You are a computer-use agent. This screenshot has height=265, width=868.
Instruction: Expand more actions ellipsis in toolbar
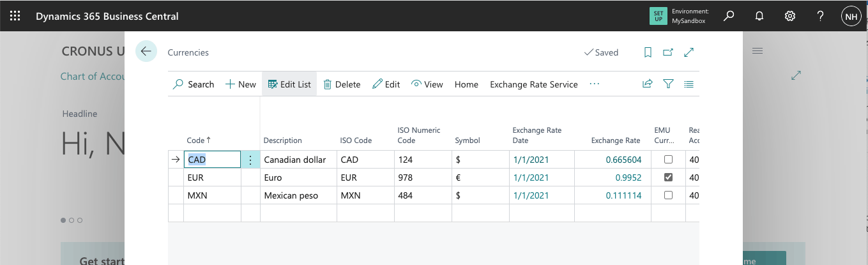point(595,84)
